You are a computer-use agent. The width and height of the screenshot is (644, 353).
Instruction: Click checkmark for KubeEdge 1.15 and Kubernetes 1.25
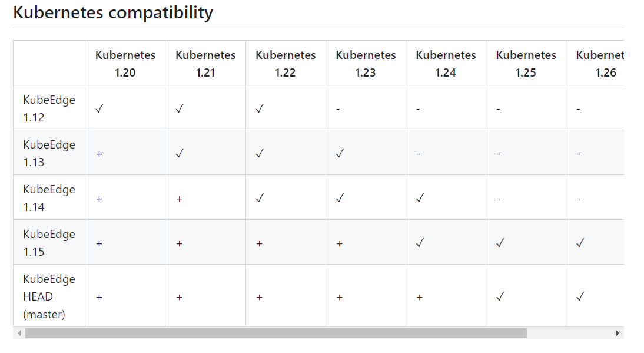[x=500, y=243]
